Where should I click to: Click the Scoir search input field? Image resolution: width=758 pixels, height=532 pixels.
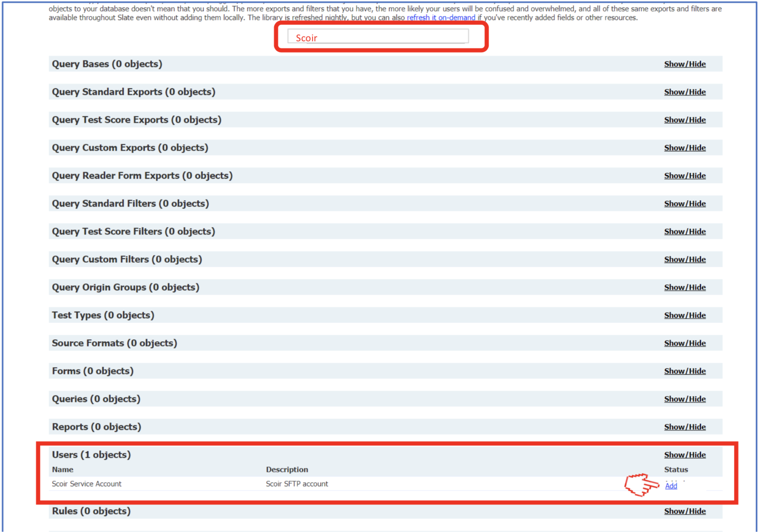(x=378, y=37)
